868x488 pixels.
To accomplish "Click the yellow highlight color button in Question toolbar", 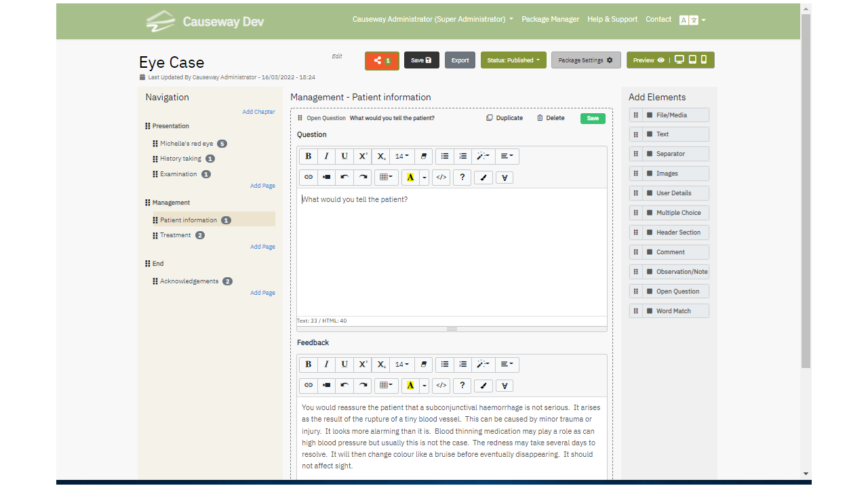I will click(410, 177).
